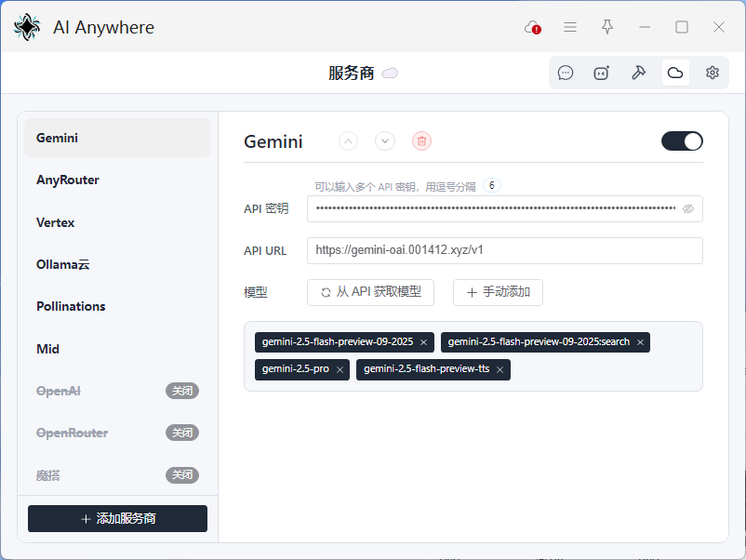Remove gemini-2.5-flash-preview-tts model tag

500,370
